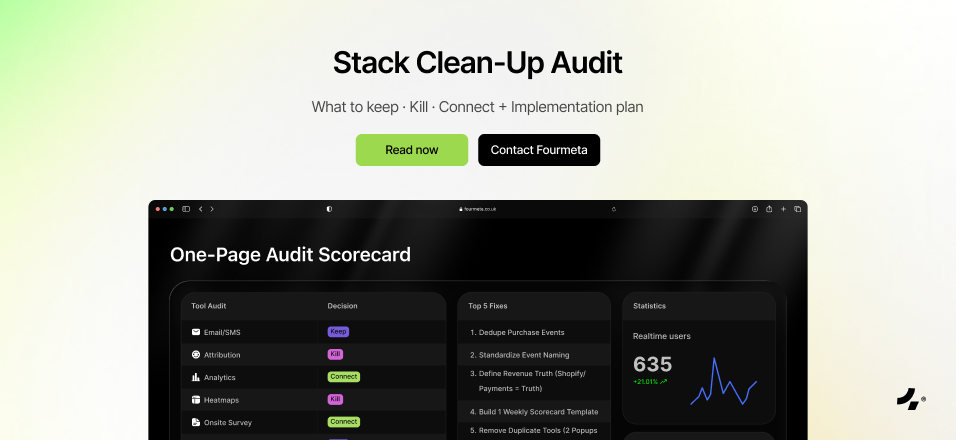This screenshot has width=956, height=440.
Task: Select the Attribution row label
Action: tap(222, 355)
